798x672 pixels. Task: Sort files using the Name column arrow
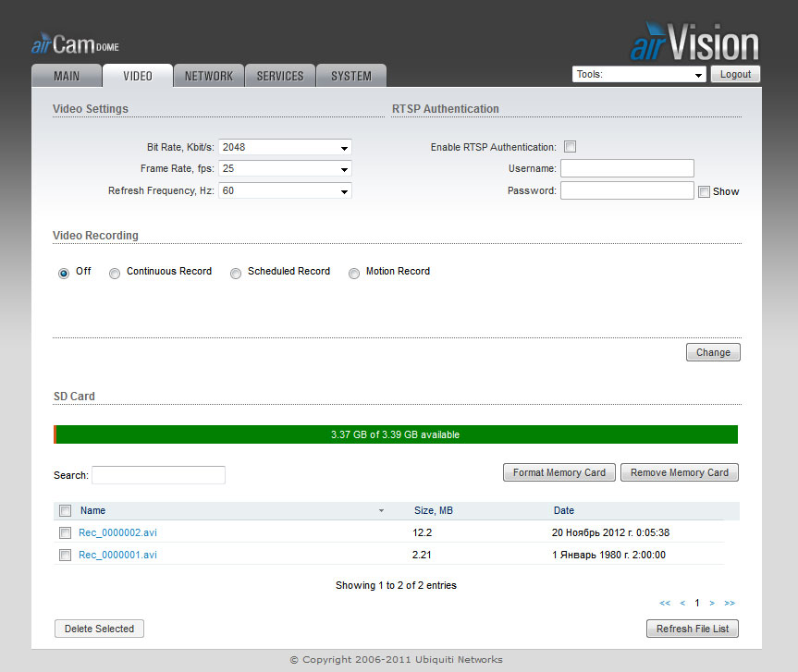click(x=382, y=510)
